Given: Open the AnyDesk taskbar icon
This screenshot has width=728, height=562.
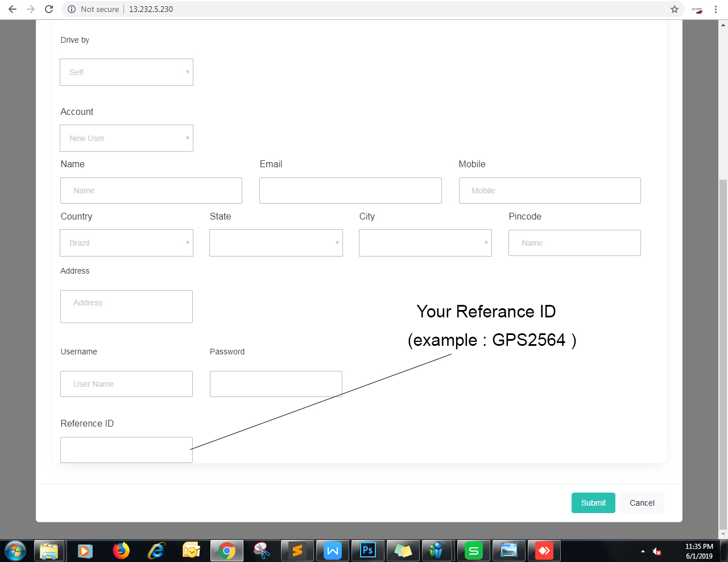Looking at the screenshot, I should coord(544,551).
